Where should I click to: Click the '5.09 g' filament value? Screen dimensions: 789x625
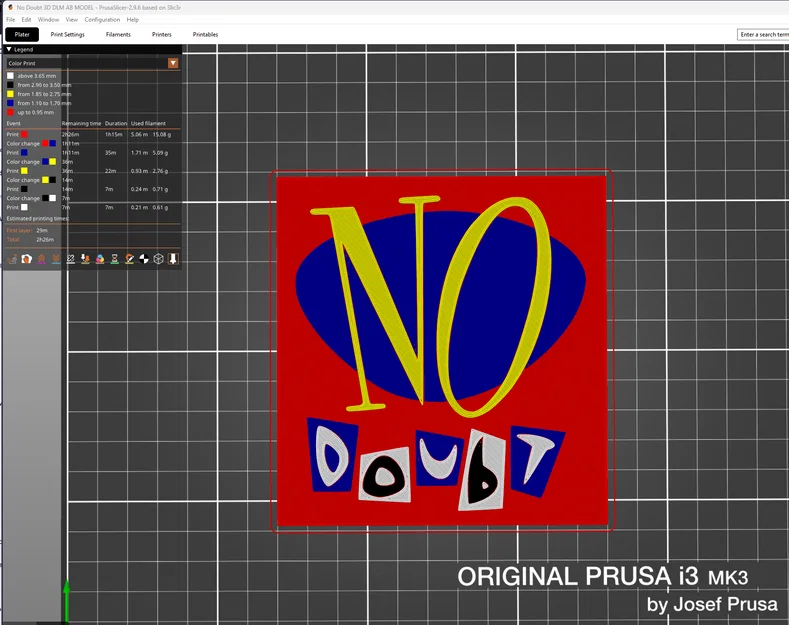tap(161, 152)
